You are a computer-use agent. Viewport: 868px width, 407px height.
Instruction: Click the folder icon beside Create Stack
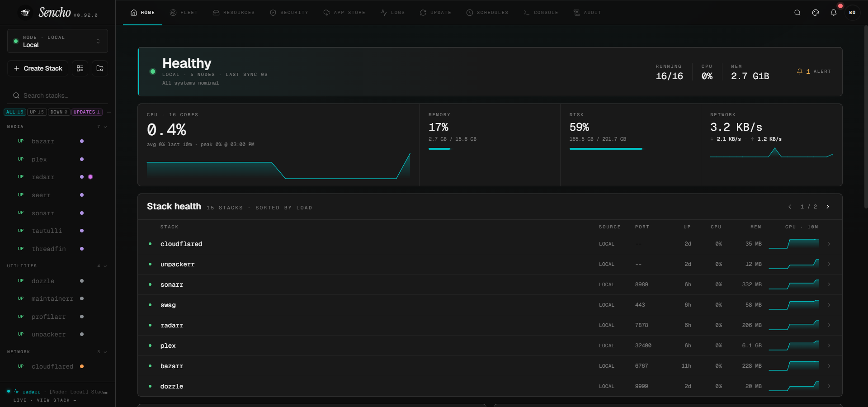tap(100, 68)
